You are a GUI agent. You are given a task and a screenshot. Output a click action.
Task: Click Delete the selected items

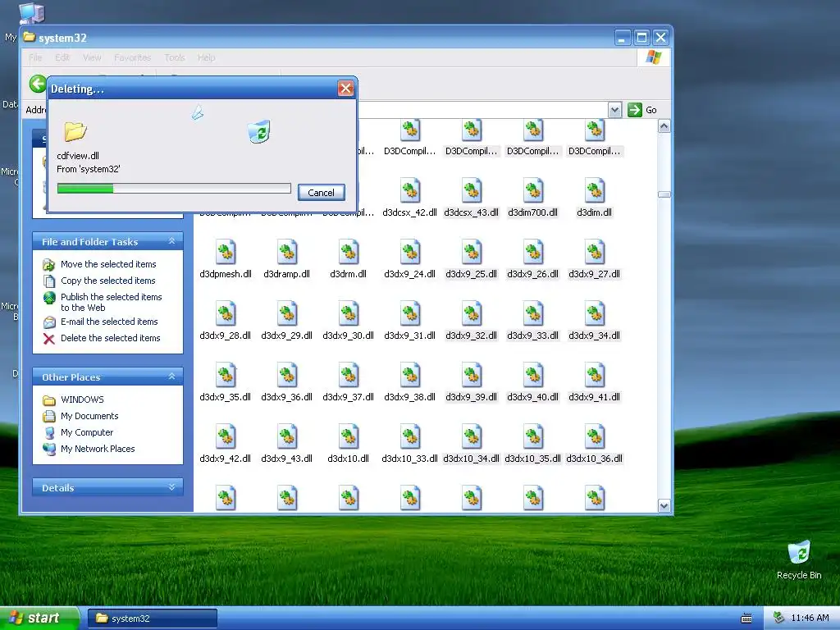[111, 338]
